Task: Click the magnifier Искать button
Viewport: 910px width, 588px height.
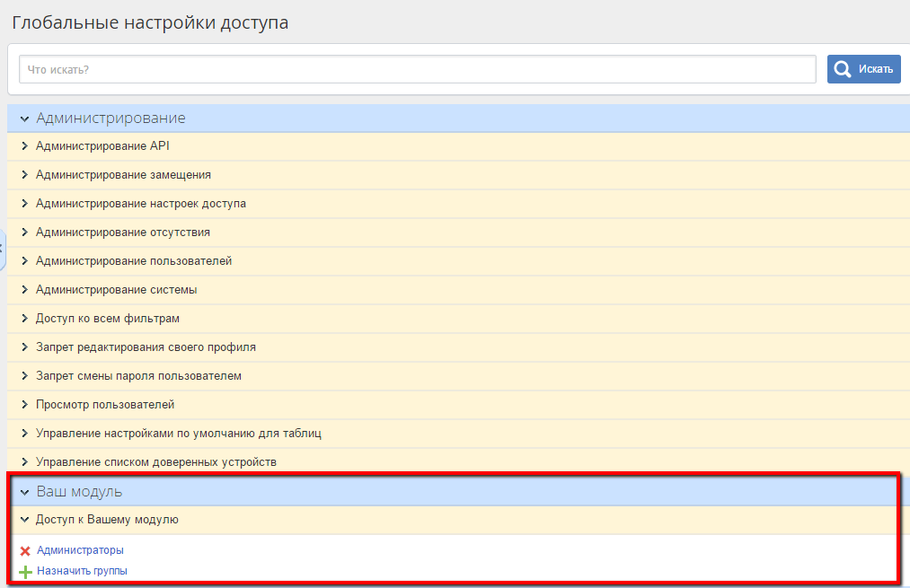Action: pos(863,69)
